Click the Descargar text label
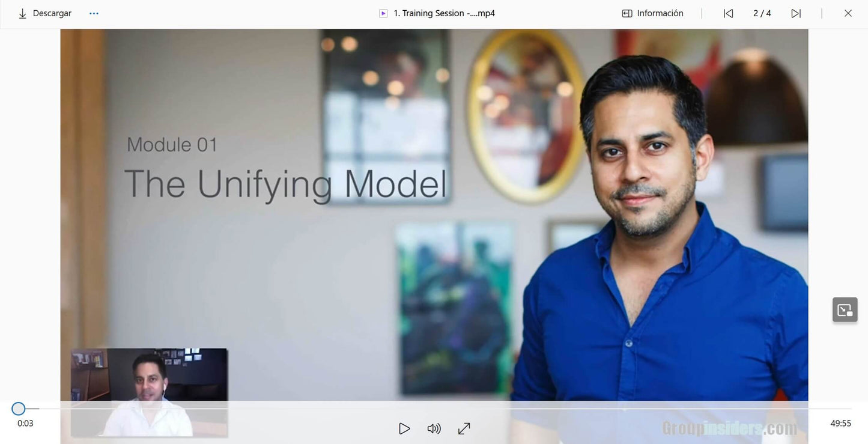 [x=52, y=13]
